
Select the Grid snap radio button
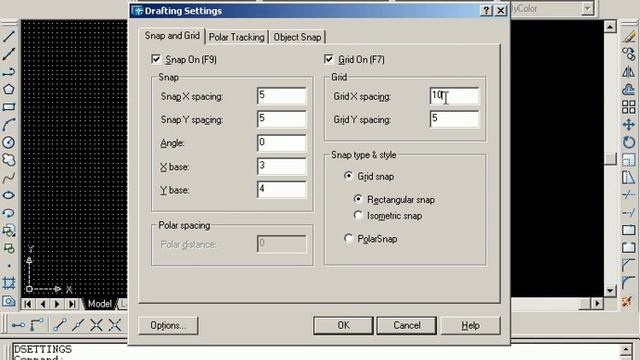pos(348,176)
